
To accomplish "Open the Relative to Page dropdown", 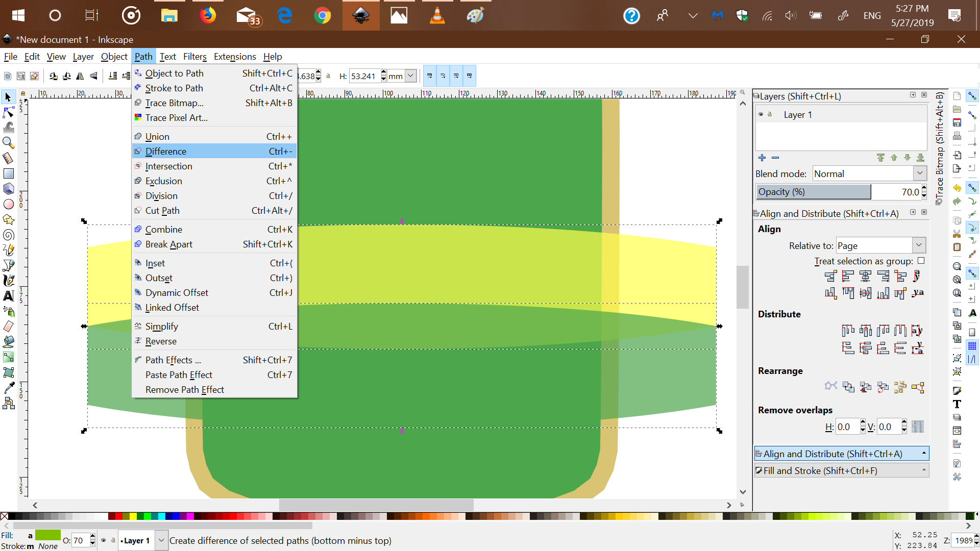I will 918,245.
